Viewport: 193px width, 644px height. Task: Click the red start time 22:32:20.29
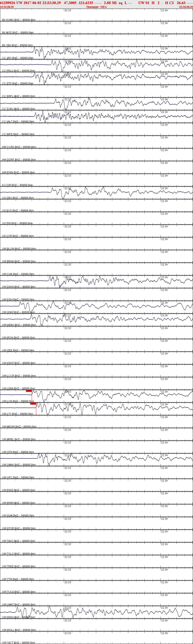7,7
